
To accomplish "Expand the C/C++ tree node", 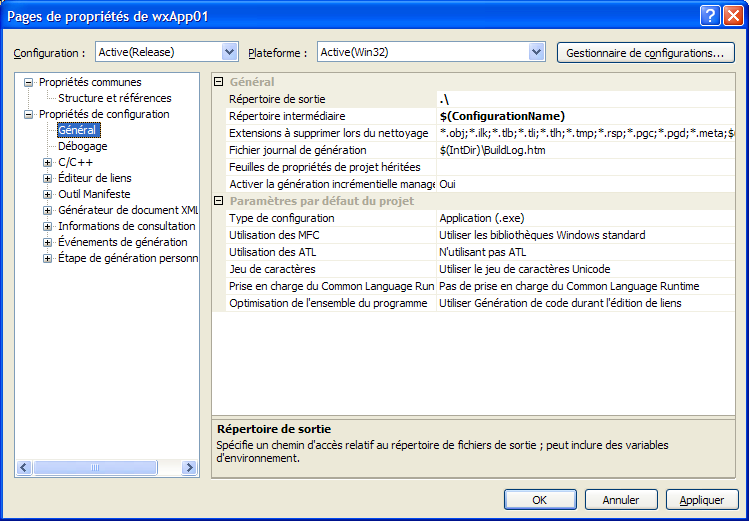I will coord(47,163).
